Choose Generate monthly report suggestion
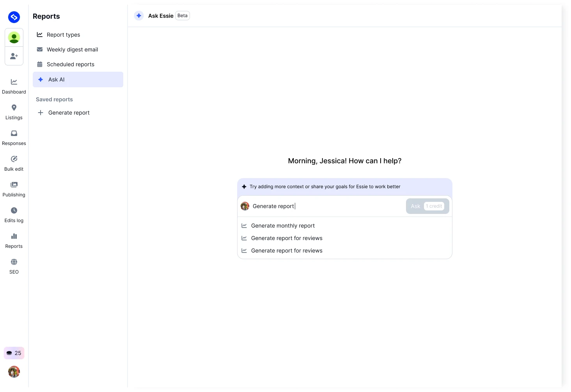The height and width of the screenshot is (392, 571). [345, 226]
